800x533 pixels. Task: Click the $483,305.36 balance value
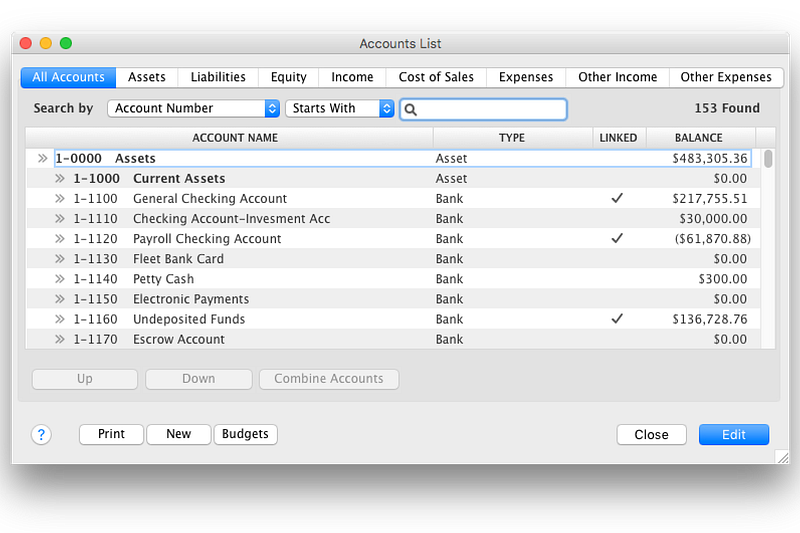coord(710,159)
